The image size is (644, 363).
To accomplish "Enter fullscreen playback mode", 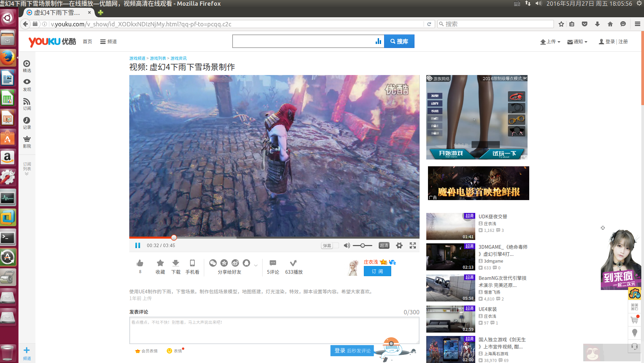I will (413, 245).
